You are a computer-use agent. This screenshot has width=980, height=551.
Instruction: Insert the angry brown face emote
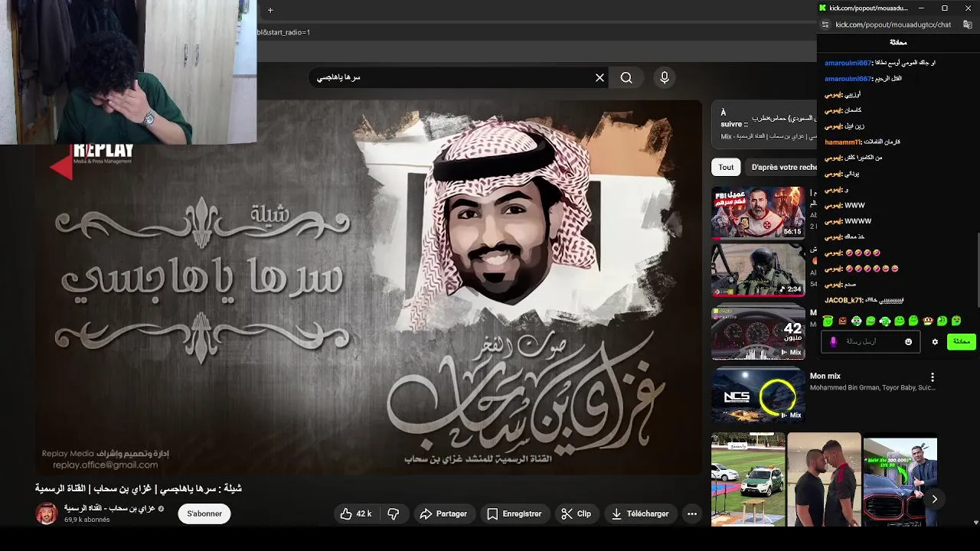843,321
